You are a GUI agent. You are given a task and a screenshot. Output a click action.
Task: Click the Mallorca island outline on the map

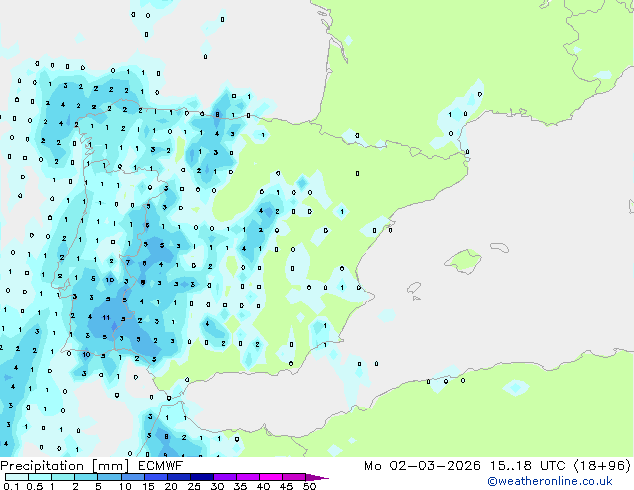(463, 262)
